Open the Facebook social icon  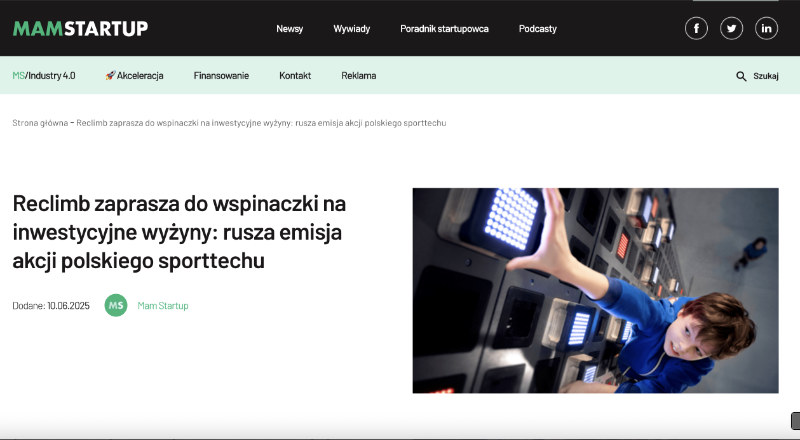click(x=696, y=28)
